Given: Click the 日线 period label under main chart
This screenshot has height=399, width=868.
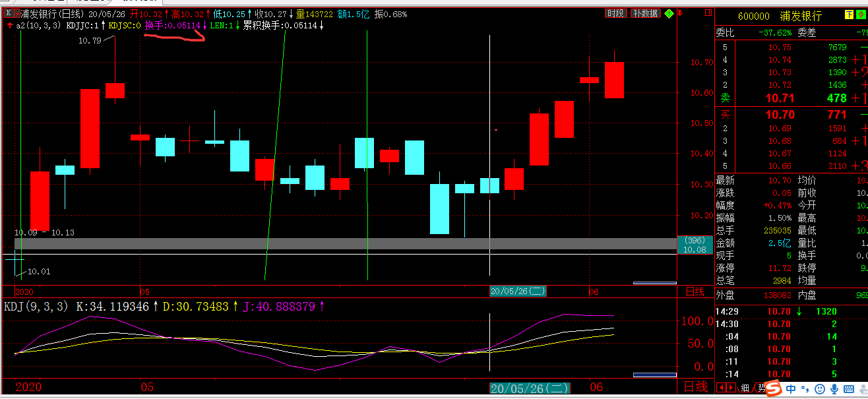Looking at the screenshot, I should click(x=695, y=292).
